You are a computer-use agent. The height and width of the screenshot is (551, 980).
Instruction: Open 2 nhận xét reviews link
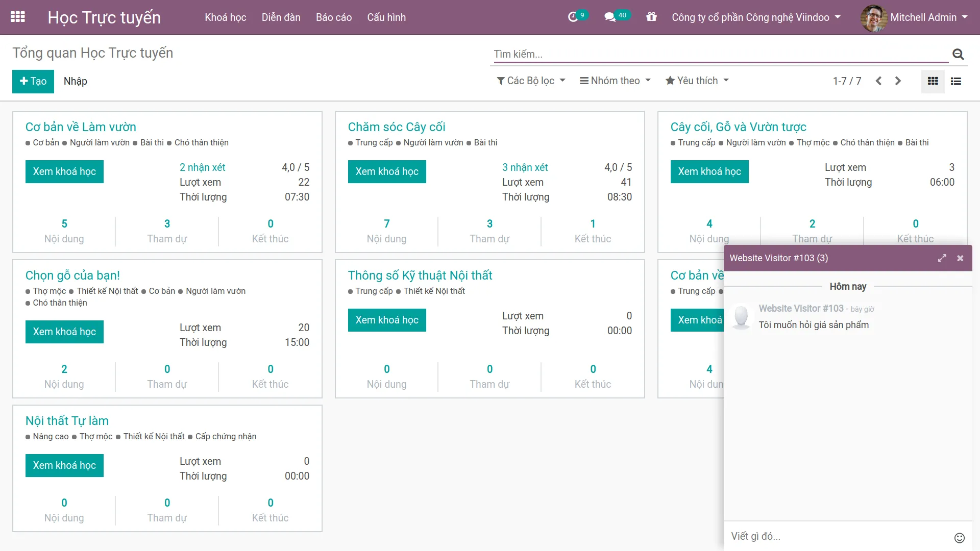coord(202,167)
